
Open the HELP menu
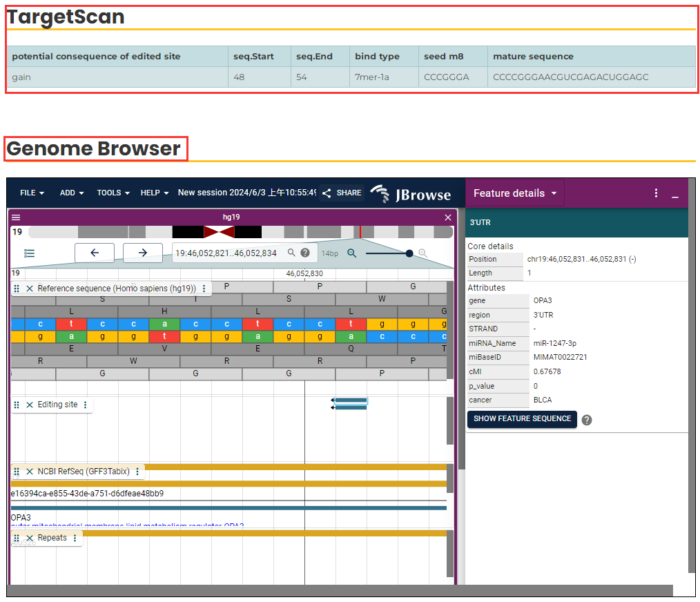[x=155, y=193]
